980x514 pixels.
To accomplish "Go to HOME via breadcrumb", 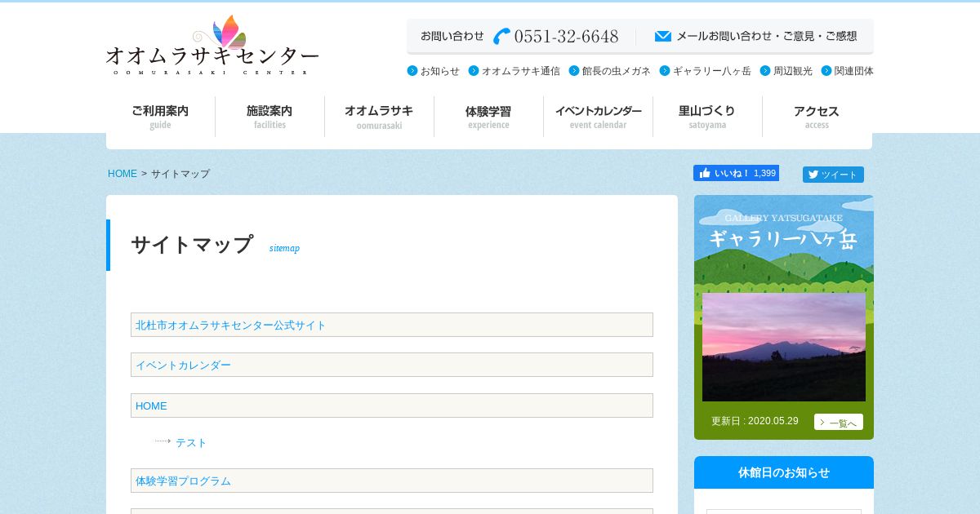I will click(122, 174).
